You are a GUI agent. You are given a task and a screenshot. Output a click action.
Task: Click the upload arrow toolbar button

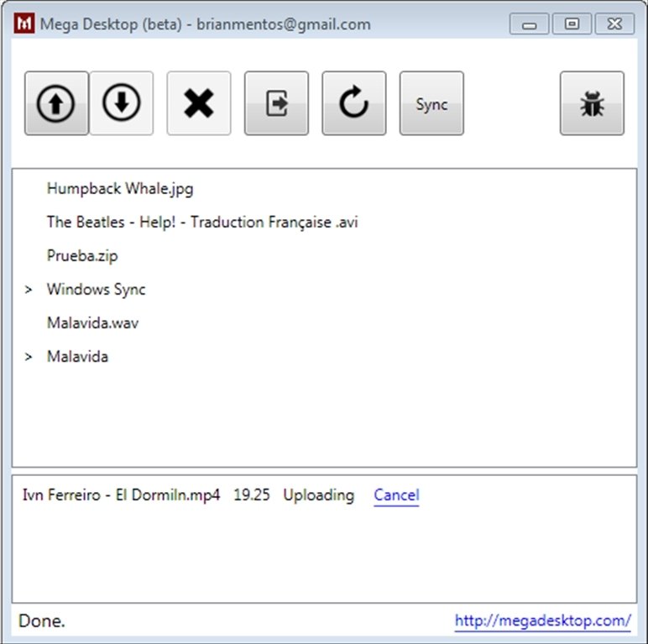(x=56, y=103)
